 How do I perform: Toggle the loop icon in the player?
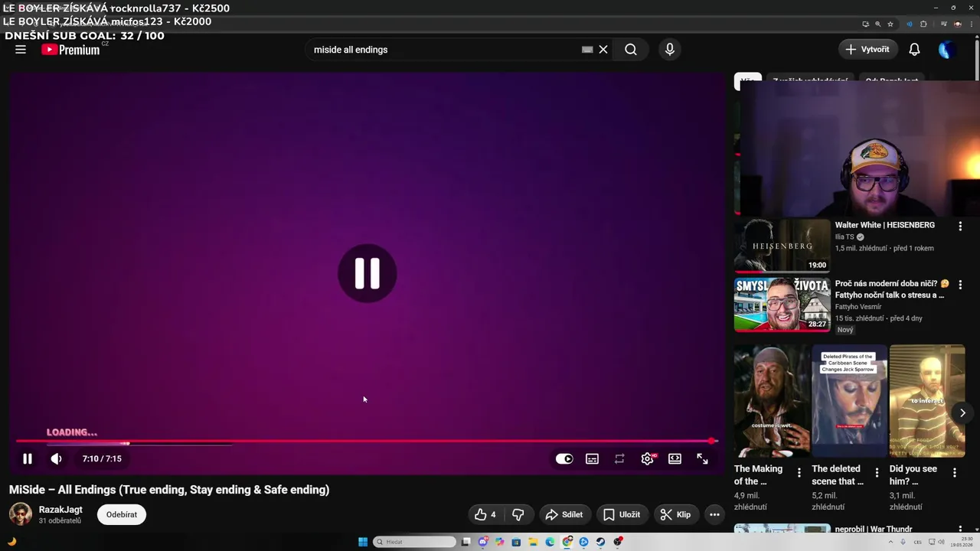coord(619,459)
